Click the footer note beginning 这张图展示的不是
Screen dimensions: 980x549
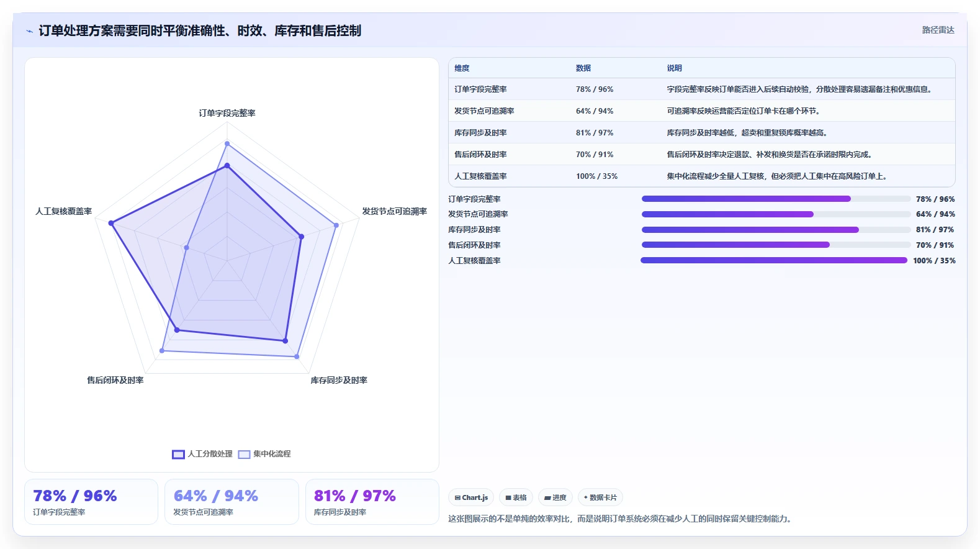[621, 519]
